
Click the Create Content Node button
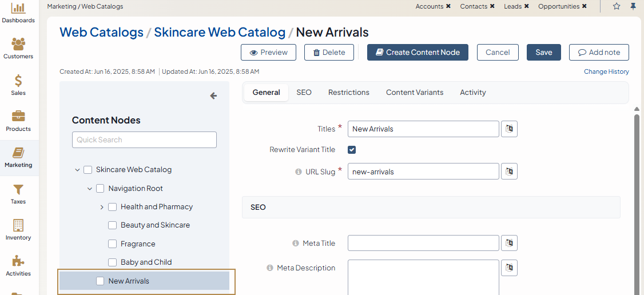click(418, 53)
